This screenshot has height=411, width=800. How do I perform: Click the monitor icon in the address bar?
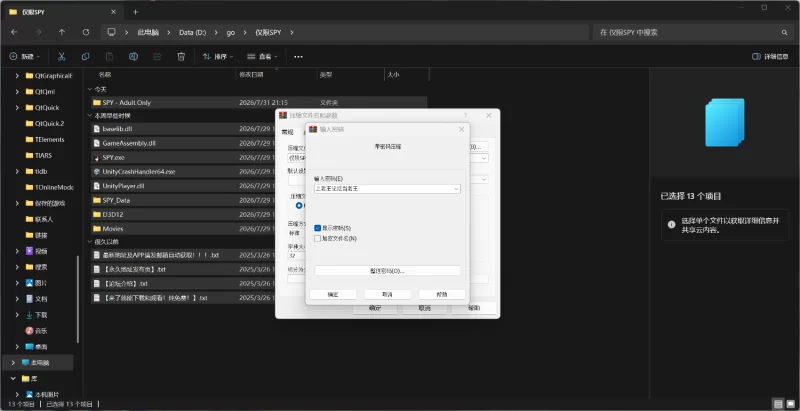111,32
